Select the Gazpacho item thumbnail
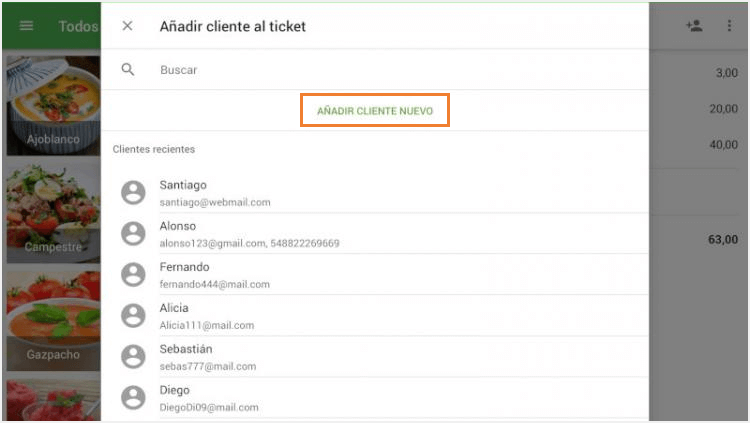The image size is (750, 423). 54,320
